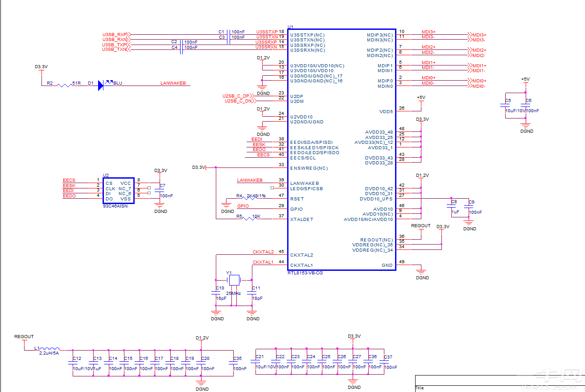Click the LANWAKEB net label near D1
The width and height of the screenshot is (585, 392).
[173, 83]
